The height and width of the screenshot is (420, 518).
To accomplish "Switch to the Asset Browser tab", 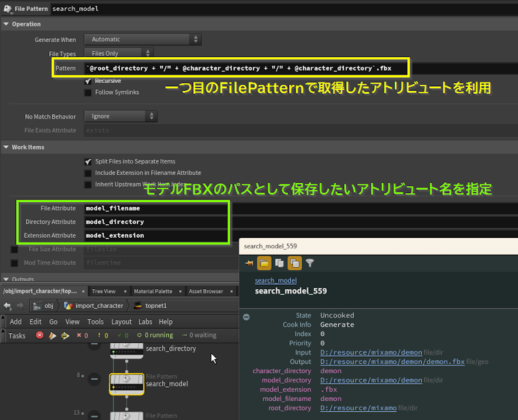I will coord(206,291).
